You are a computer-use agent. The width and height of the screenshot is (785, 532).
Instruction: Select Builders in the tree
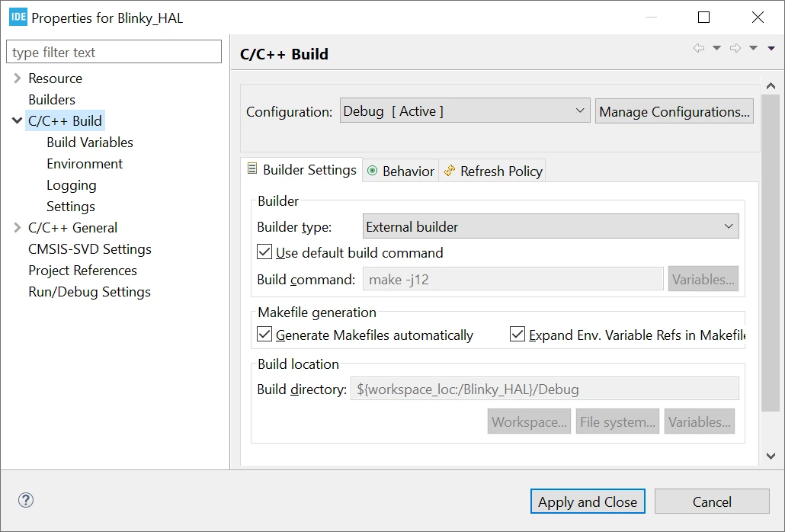[x=52, y=100]
